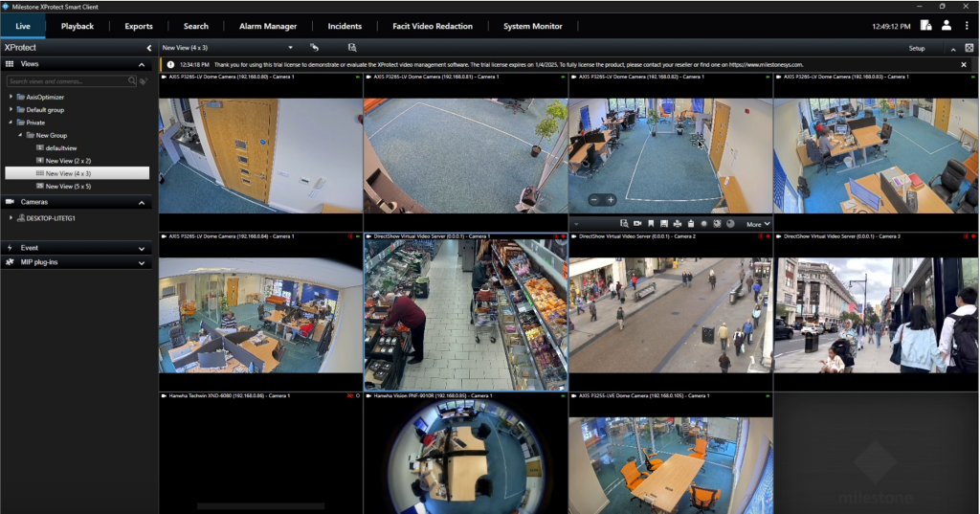Click the trial license warning icon

point(170,64)
